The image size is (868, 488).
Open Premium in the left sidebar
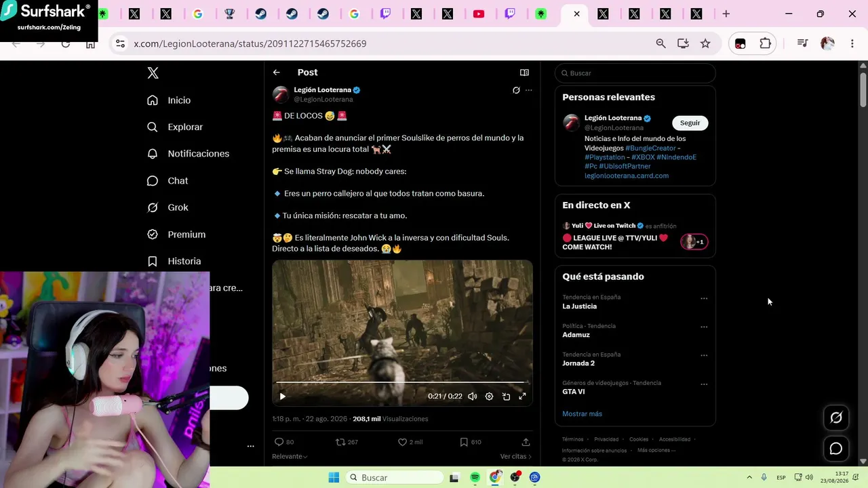(x=176, y=235)
